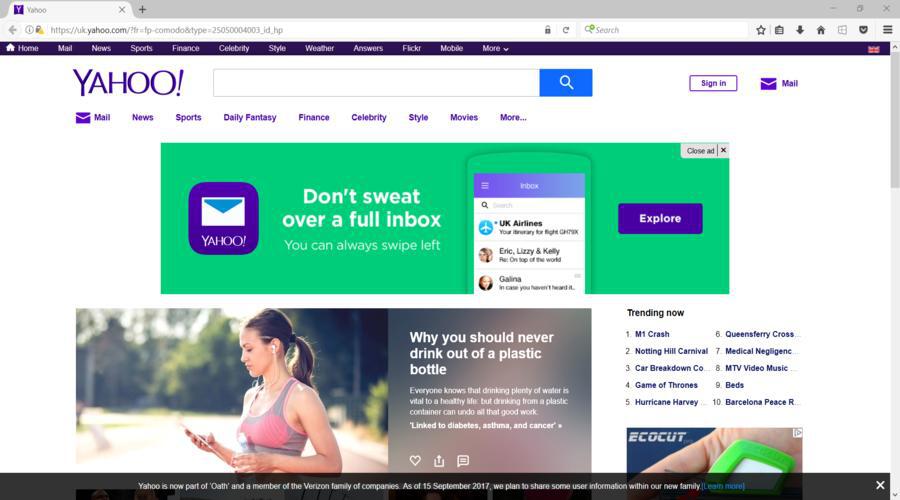
Task: Click the Explore button in the ad
Action: (x=660, y=219)
